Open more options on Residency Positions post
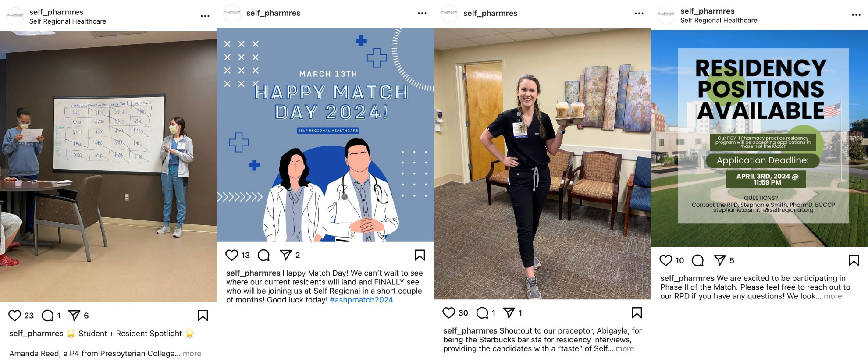 (856, 15)
